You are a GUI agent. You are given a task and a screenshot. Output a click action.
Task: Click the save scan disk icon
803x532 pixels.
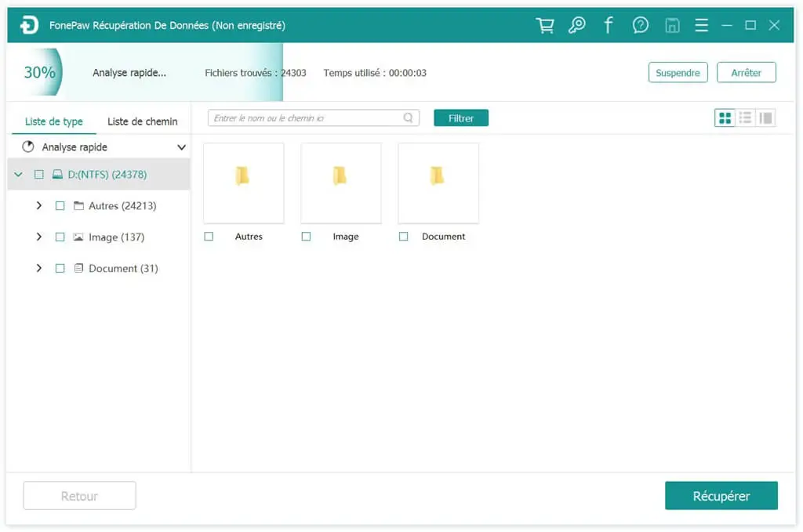pyautogui.click(x=672, y=26)
